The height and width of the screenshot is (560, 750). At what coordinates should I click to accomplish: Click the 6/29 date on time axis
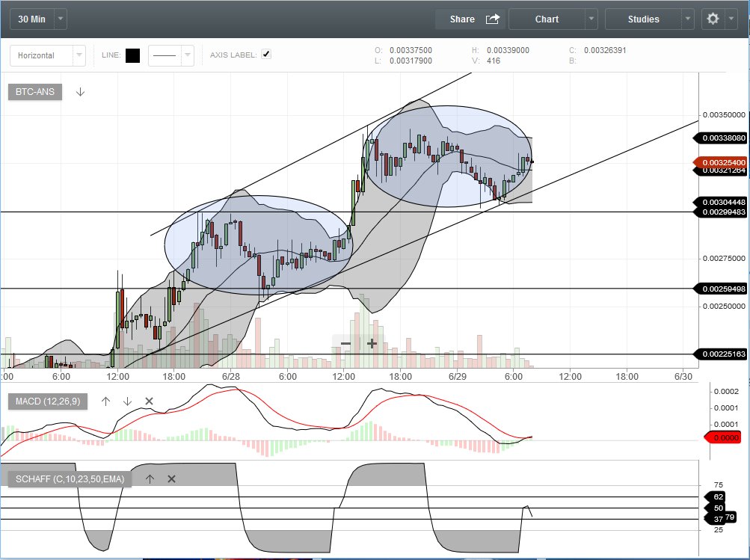(x=458, y=376)
